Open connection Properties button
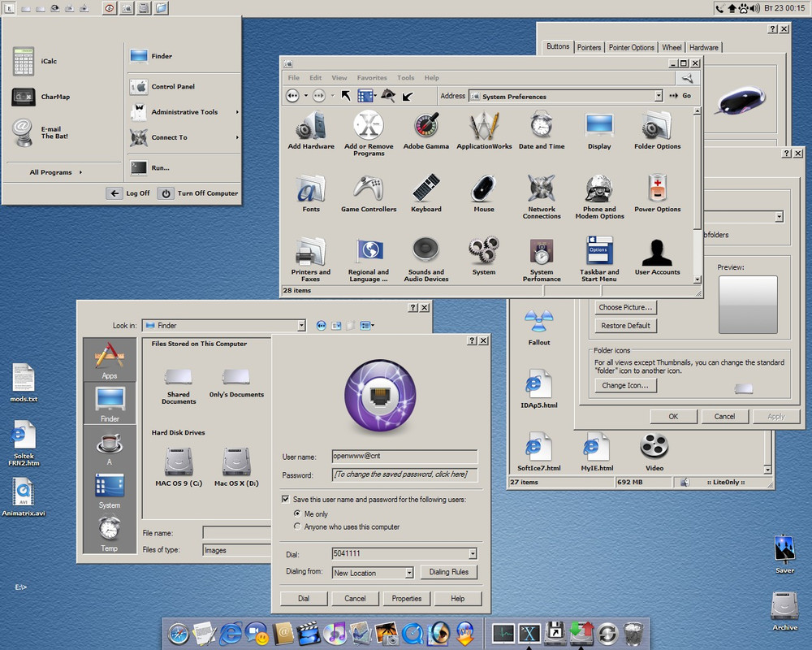This screenshot has height=650, width=812. point(407,598)
